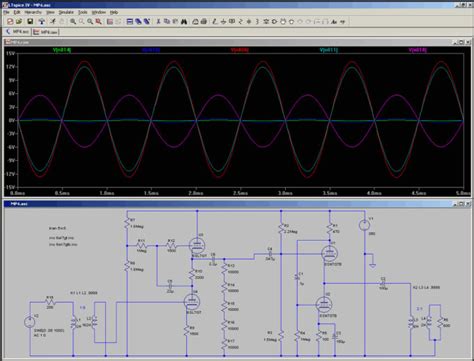Image resolution: width=474 pixels, height=361 pixels.
Task: Select the Drag hand tool
Action: click(291, 22)
